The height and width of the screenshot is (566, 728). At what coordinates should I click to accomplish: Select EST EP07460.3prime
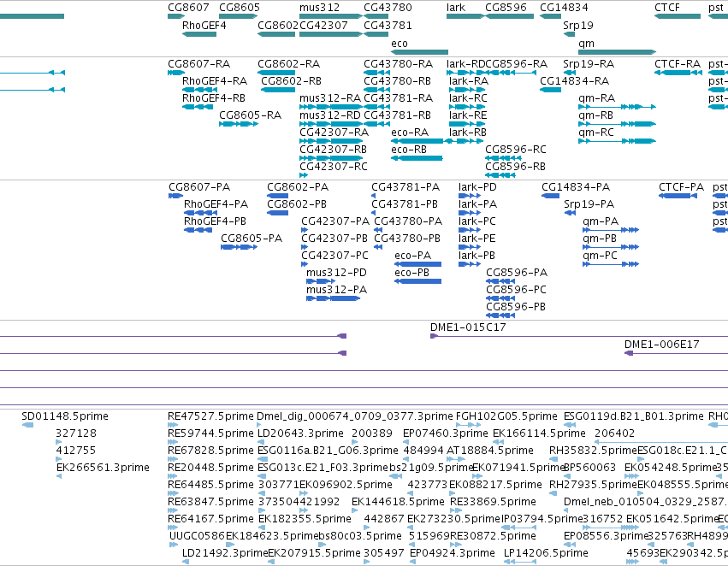405,442
